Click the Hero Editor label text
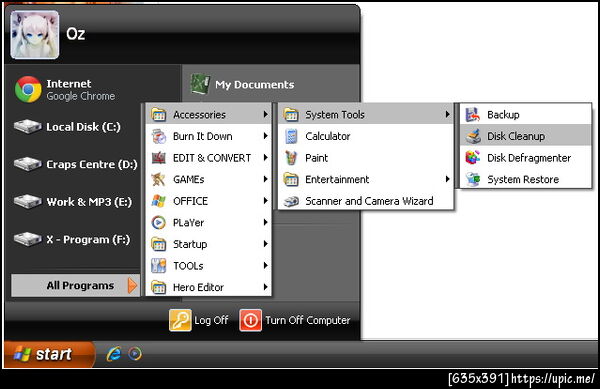600x389 pixels. coord(198,287)
